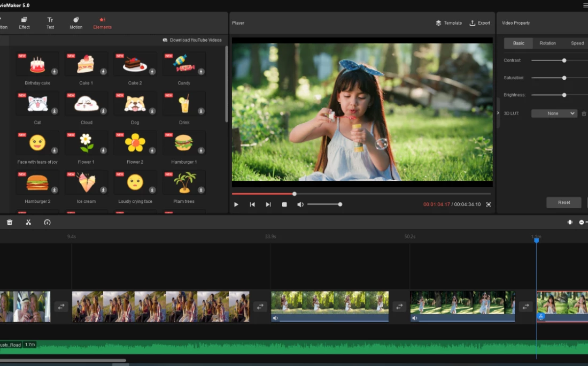Click the Export button
The image size is (588, 366).
pos(479,23)
